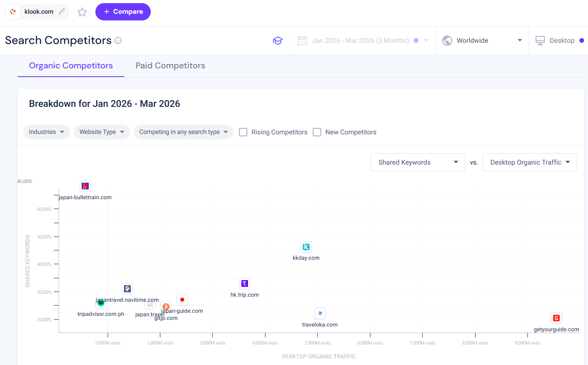
Task: Click the calendar date range icon
Action: click(x=302, y=40)
